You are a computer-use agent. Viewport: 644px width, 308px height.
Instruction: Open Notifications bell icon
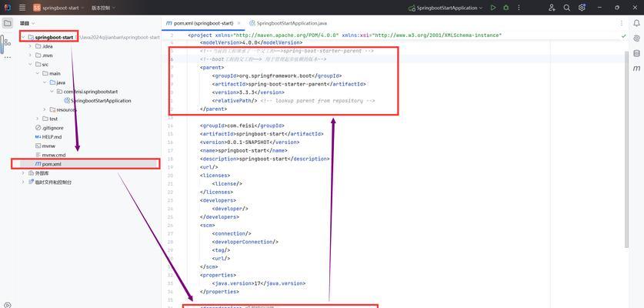click(x=636, y=23)
